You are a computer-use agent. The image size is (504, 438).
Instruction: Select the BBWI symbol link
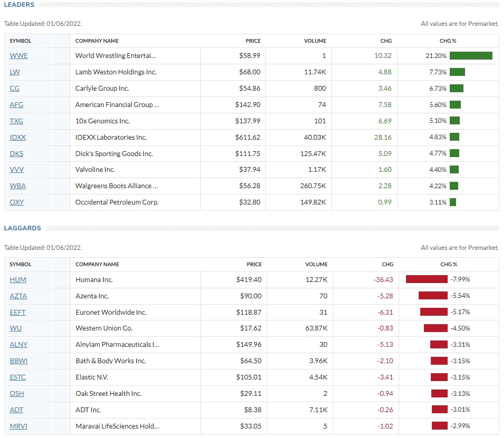[18, 361]
